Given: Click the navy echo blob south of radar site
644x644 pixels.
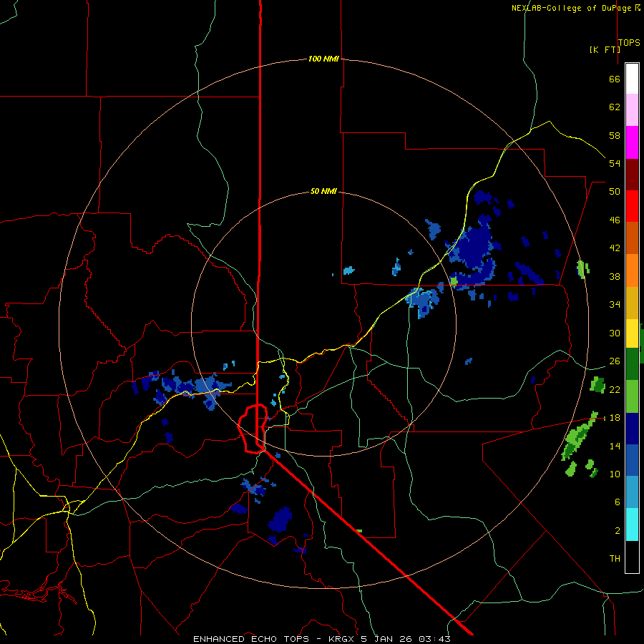Looking at the screenshot, I should [280, 520].
